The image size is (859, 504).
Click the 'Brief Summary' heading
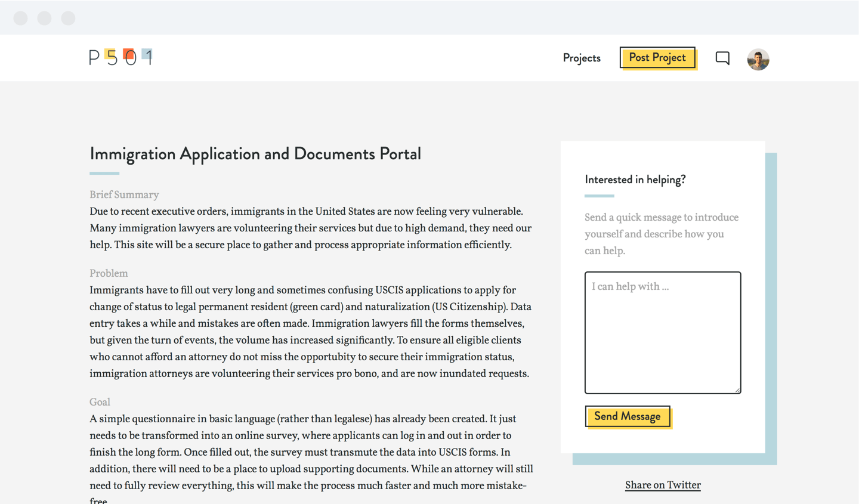[124, 194]
